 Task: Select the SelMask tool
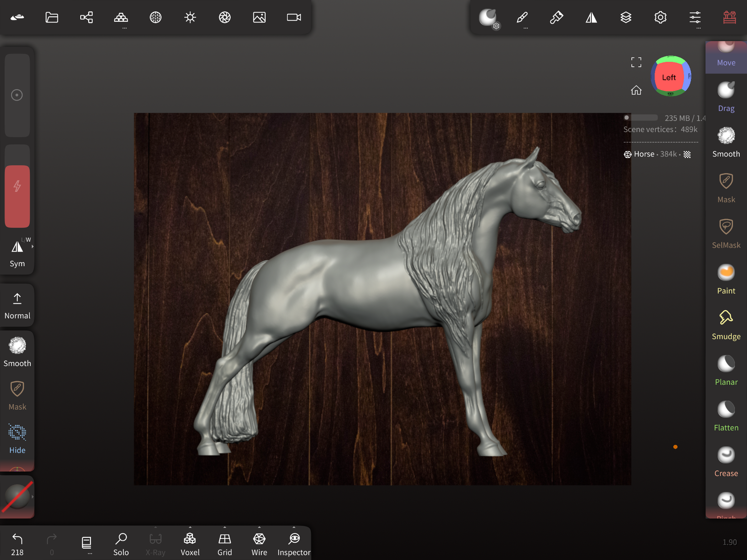tap(726, 234)
